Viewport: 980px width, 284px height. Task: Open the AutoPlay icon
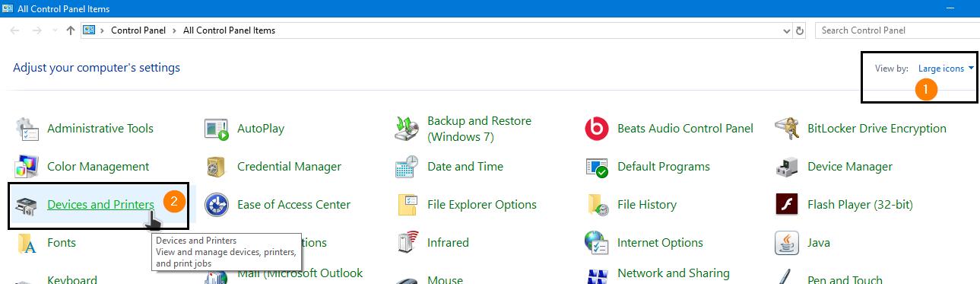(217, 129)
